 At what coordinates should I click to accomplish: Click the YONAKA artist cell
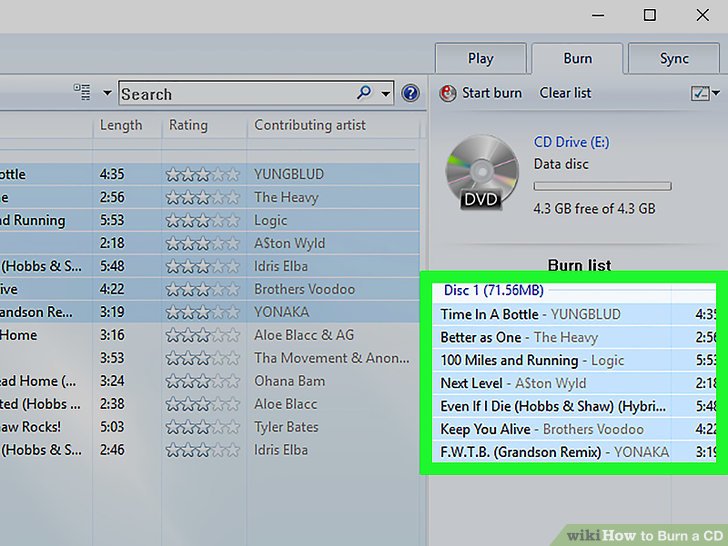281,312
